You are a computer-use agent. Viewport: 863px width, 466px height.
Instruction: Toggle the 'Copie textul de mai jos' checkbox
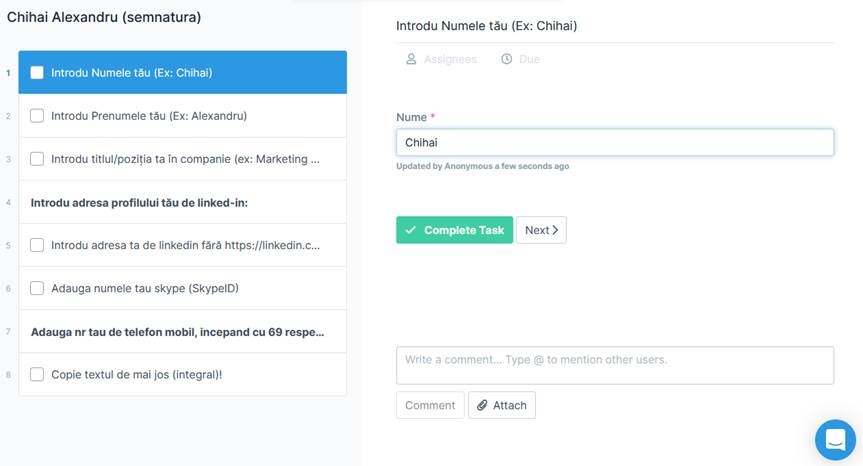tap(37, 374)
